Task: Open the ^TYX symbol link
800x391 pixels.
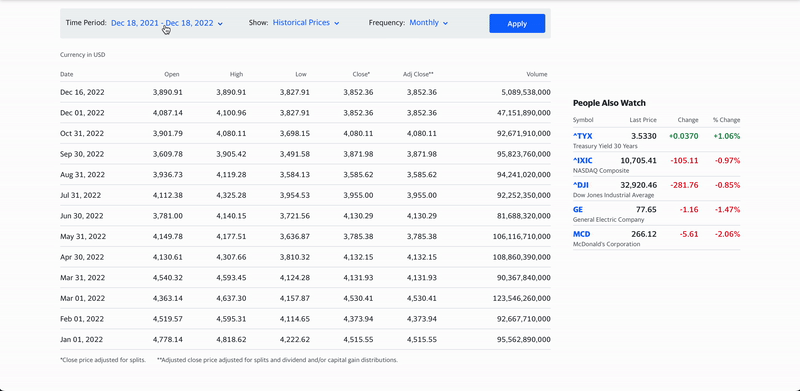Action: coord(583,136)
